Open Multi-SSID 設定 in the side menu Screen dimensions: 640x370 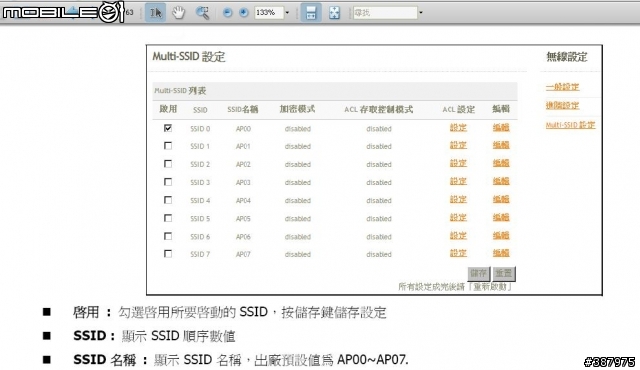[x=570, y=125]
